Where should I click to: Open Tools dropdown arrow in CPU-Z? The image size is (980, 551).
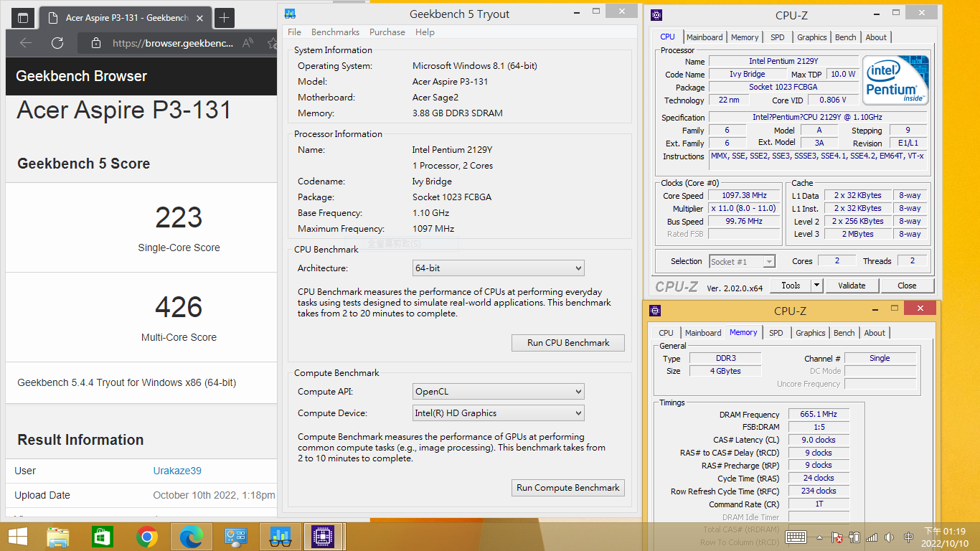coord(816,286)
